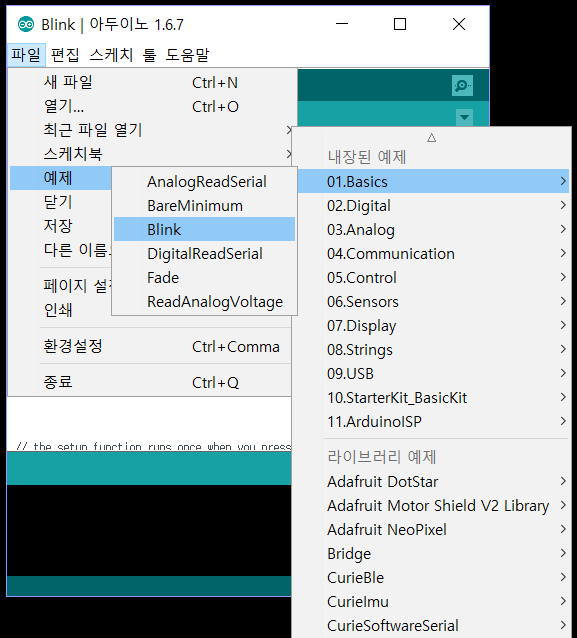Expand 10.StarterKit_BasicKit examples
The width and height of the screenshot is (577, 638).
[x=433, y=398]
